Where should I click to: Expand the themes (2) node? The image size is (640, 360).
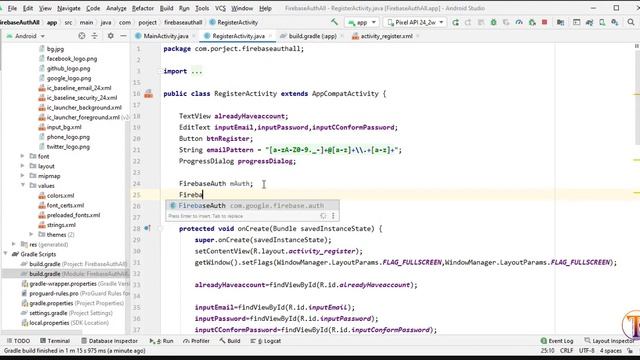pyautogui.click(x=31, y=234)
